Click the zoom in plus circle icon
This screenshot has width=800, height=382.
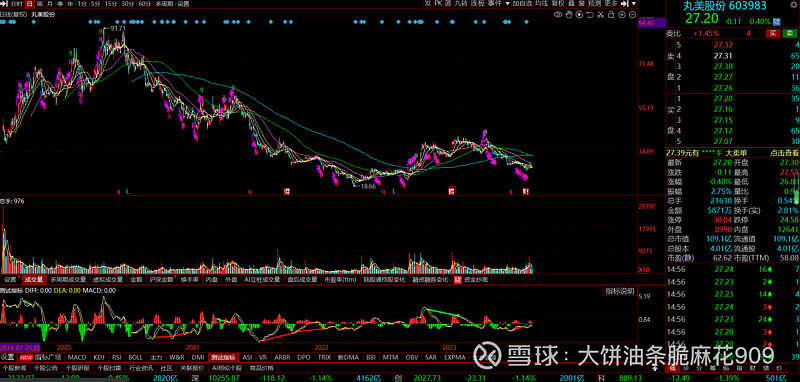click(622, 14)
